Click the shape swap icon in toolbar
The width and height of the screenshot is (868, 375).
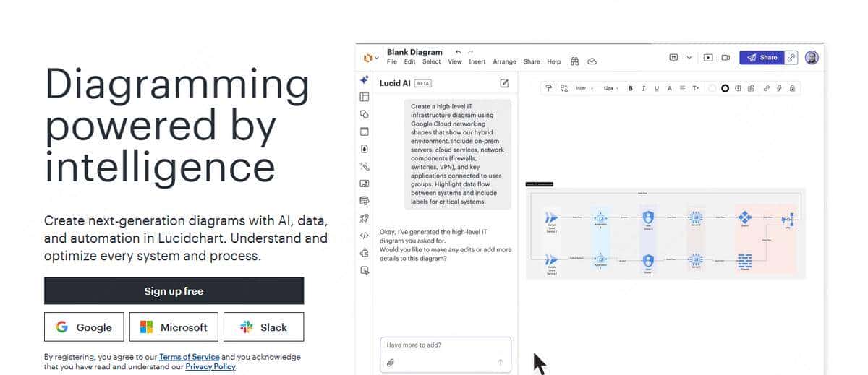point(564,88)
